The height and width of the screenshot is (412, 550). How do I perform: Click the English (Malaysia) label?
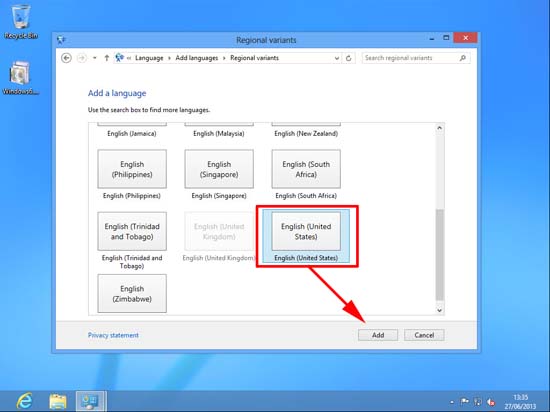point(219,134)
